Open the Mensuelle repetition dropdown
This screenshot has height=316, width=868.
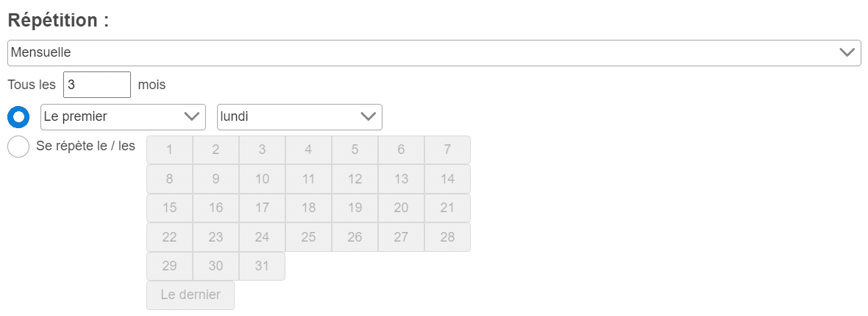(434, 53)
